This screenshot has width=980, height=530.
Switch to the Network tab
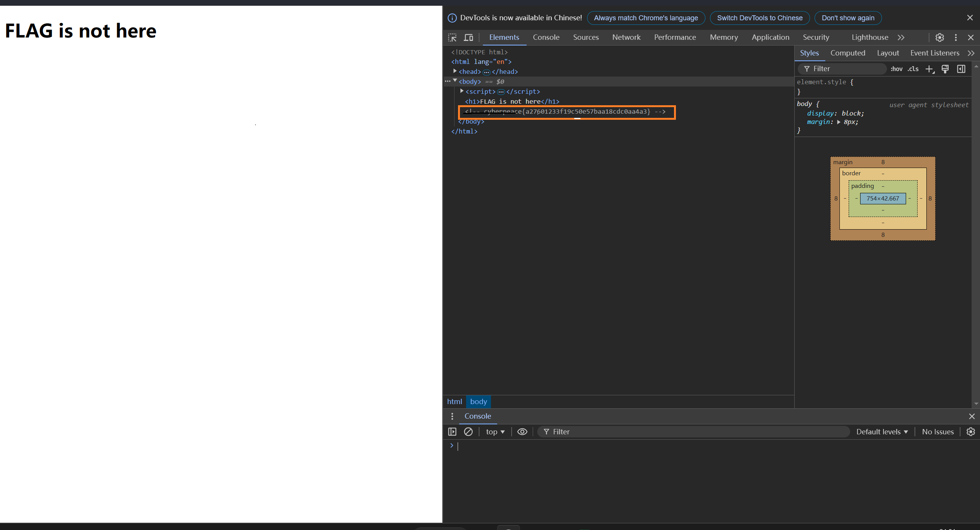[626, 38]
